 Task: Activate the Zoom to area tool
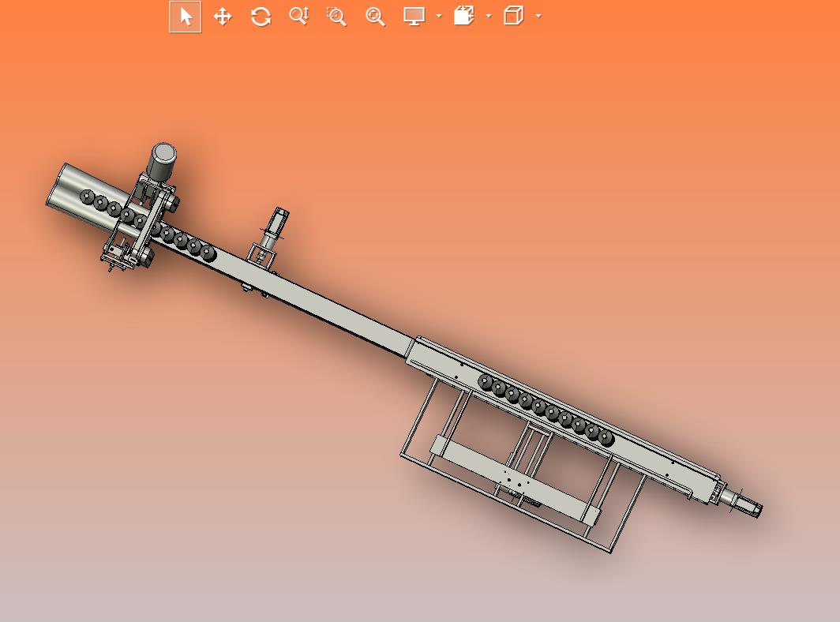point(336,17)
